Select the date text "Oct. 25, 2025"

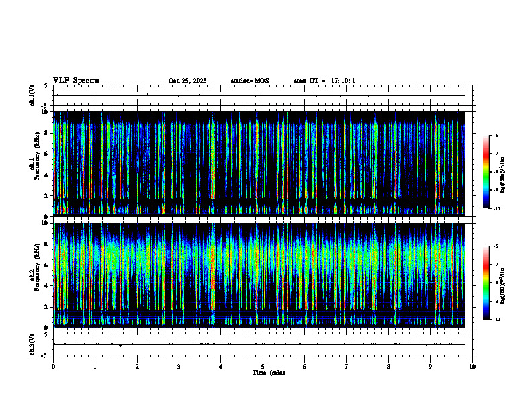point(187,81)
